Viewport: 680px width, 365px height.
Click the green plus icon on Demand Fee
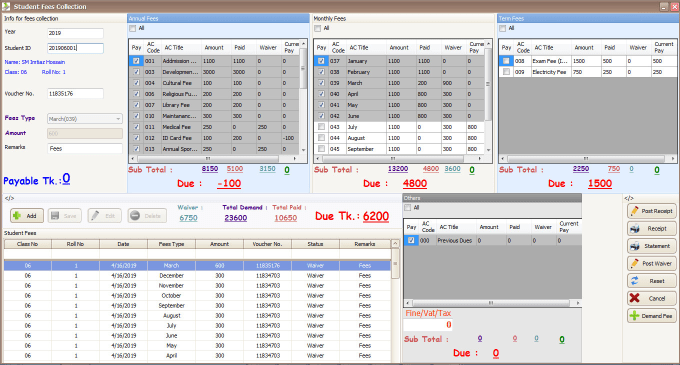tap(634, 316)
